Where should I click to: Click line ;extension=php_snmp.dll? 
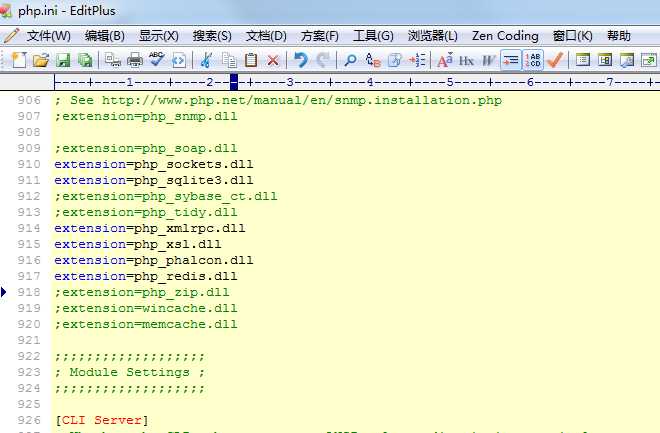pos(146,116)
